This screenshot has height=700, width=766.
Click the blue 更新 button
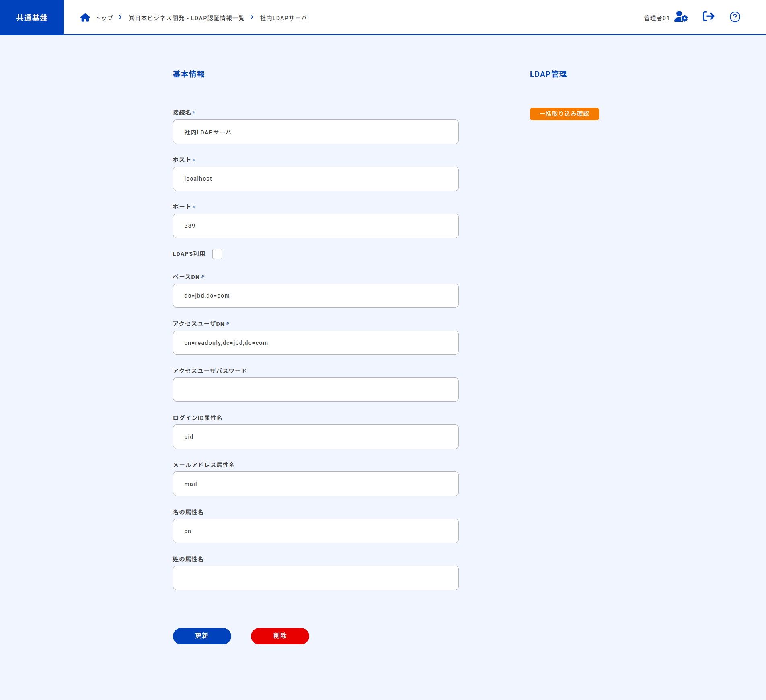[202, 636]
